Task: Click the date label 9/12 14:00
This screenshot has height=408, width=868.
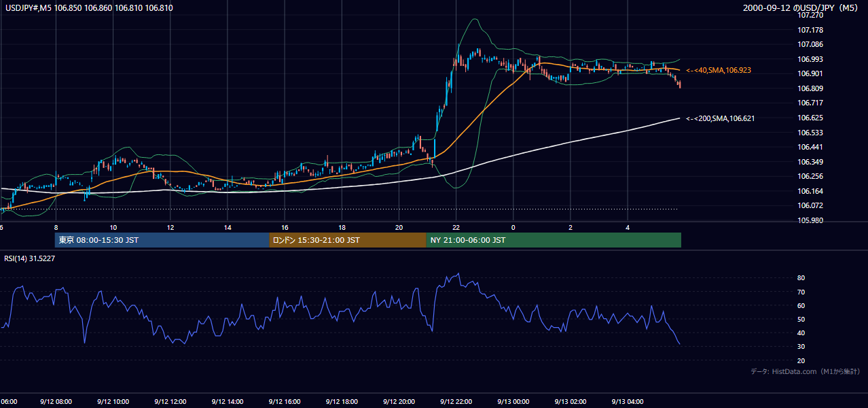Action: pyautogui.click(x=228, y=401)
